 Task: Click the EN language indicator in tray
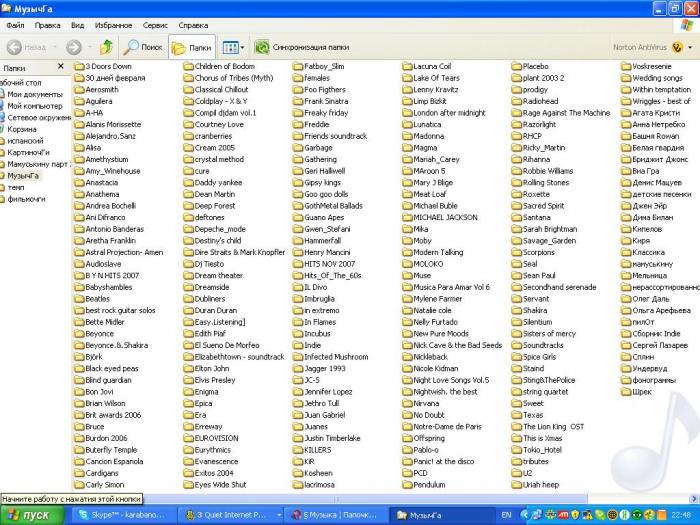506,515
